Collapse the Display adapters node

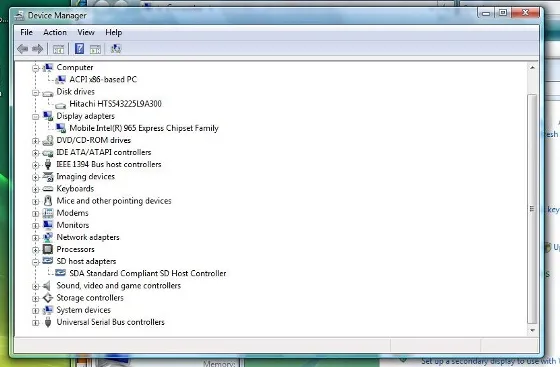(x=35, y=117)
